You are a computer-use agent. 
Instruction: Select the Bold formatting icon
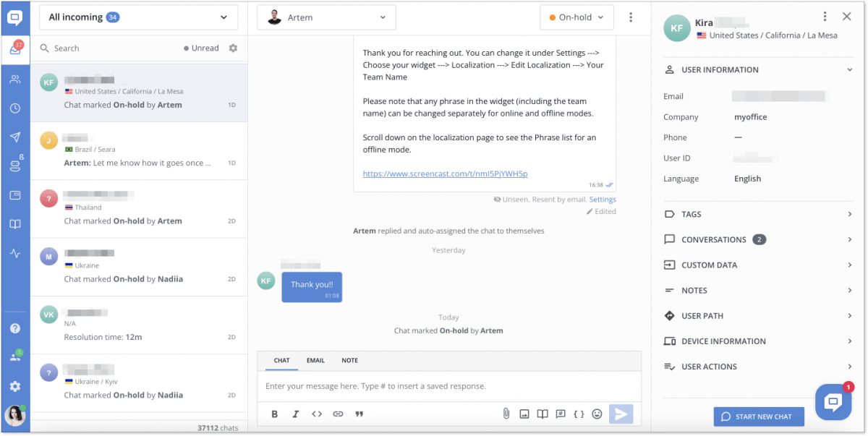274,414
